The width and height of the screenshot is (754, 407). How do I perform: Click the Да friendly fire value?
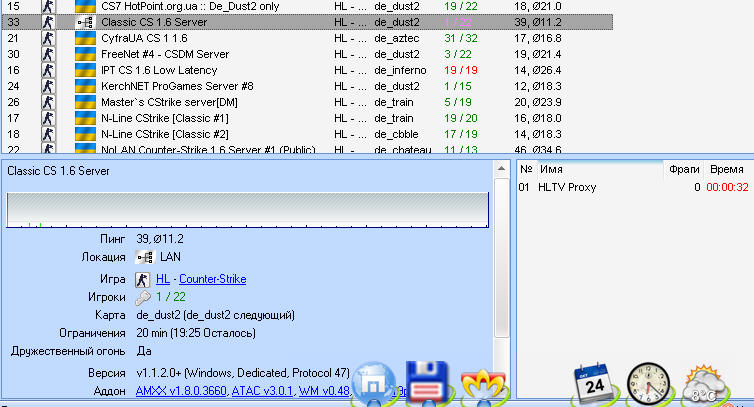point(144,351)
